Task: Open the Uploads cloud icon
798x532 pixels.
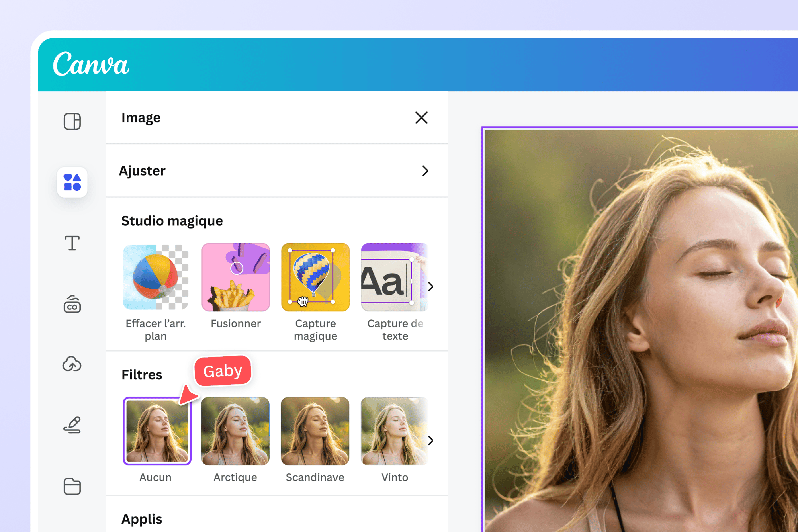Action: tap(72, 364)
